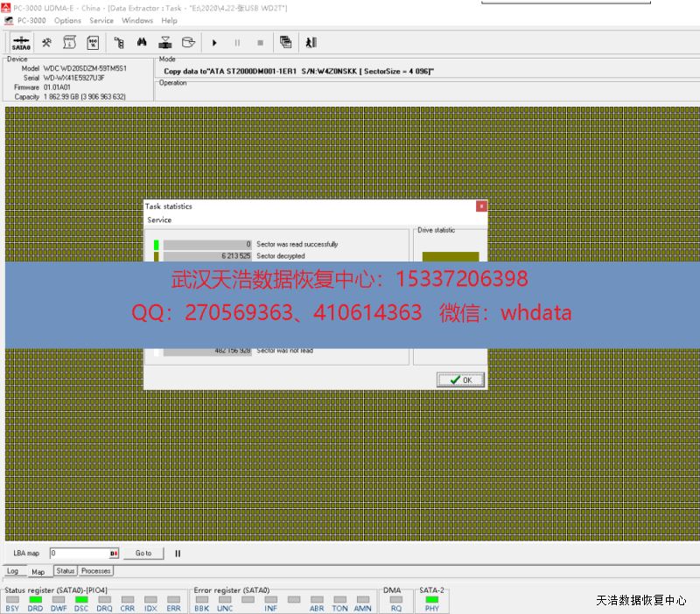Switch to the Log tab
This screenshot has height=614, width=700.
13,571
